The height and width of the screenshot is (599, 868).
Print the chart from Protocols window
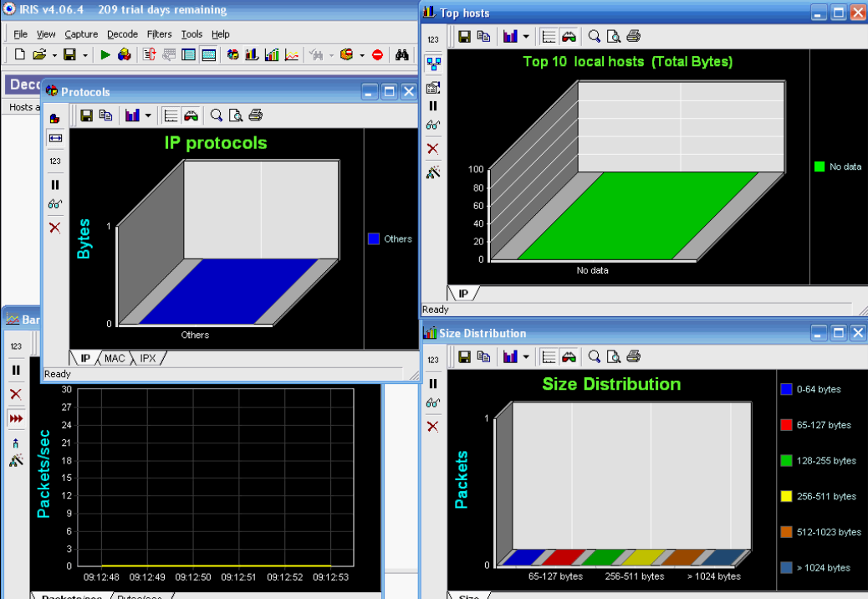255,115
